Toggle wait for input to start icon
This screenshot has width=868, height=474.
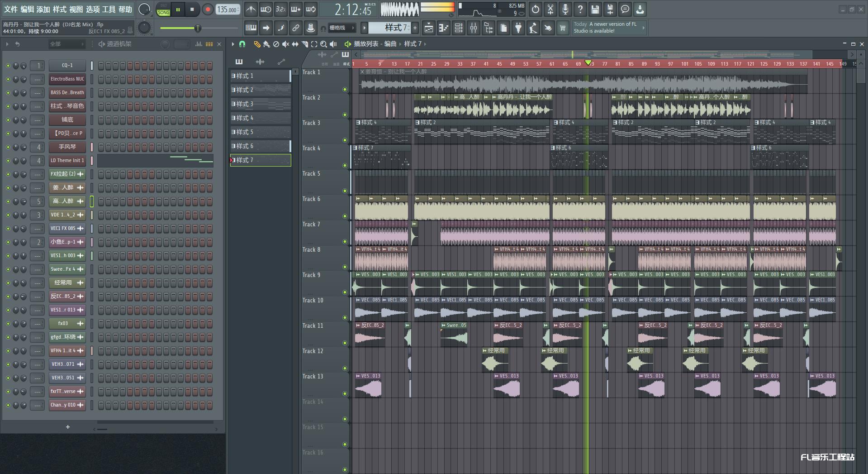point(266,9)
